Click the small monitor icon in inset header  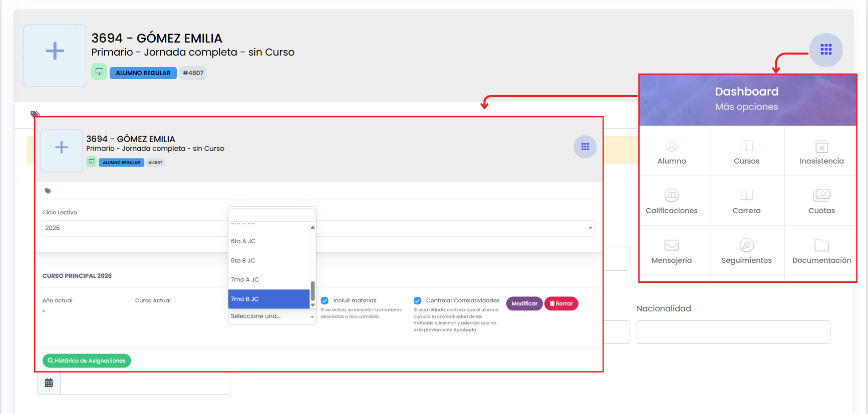(x=92, y=162)
